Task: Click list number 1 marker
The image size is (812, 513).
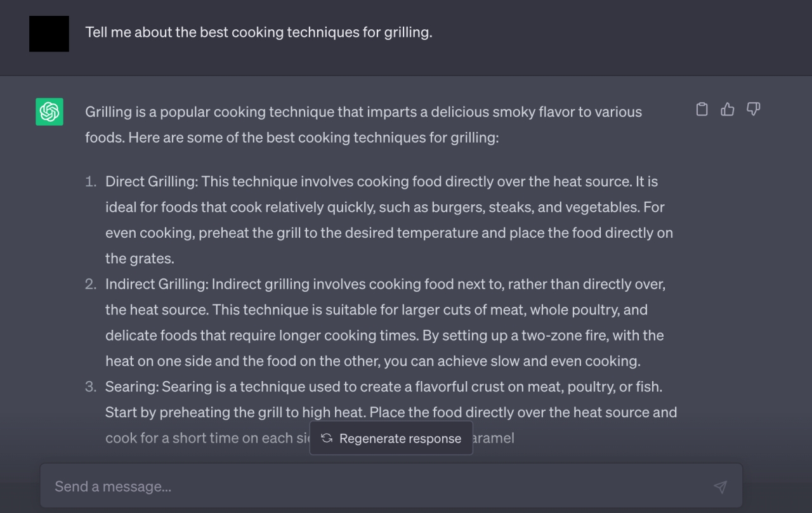Action: pyautogui.click(x=91, y=182)
